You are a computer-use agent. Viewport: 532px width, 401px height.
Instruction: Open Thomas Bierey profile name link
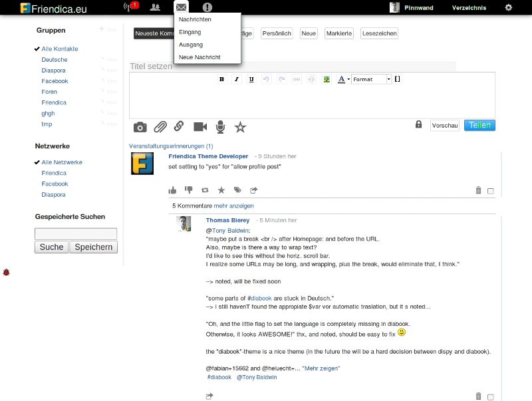click(x=227, y=220)
